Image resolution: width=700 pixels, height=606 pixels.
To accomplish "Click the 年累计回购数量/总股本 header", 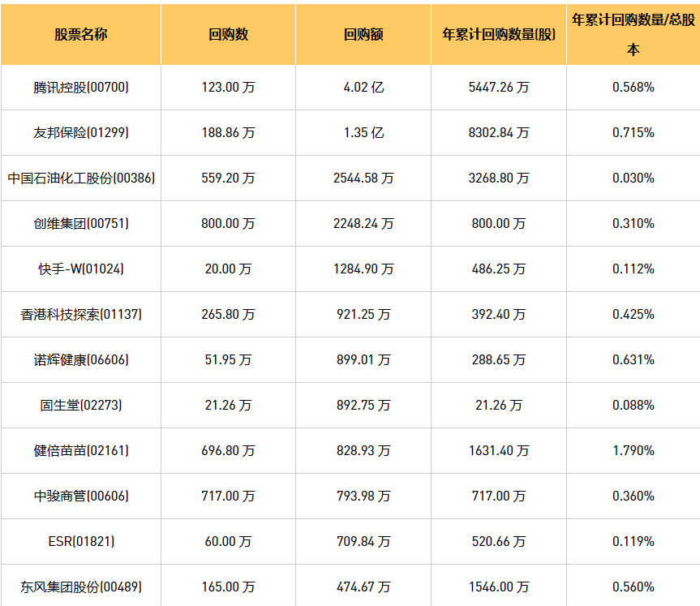I will [x=633, y=33].
